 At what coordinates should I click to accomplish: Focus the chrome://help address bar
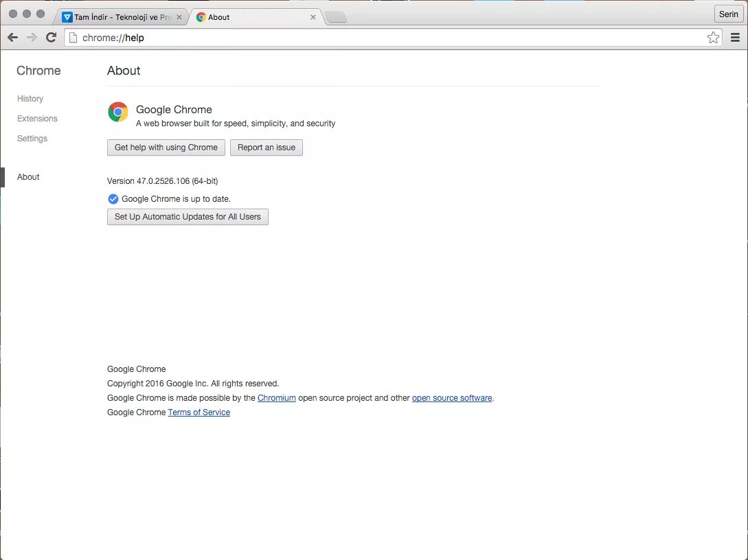click(392, 38)
